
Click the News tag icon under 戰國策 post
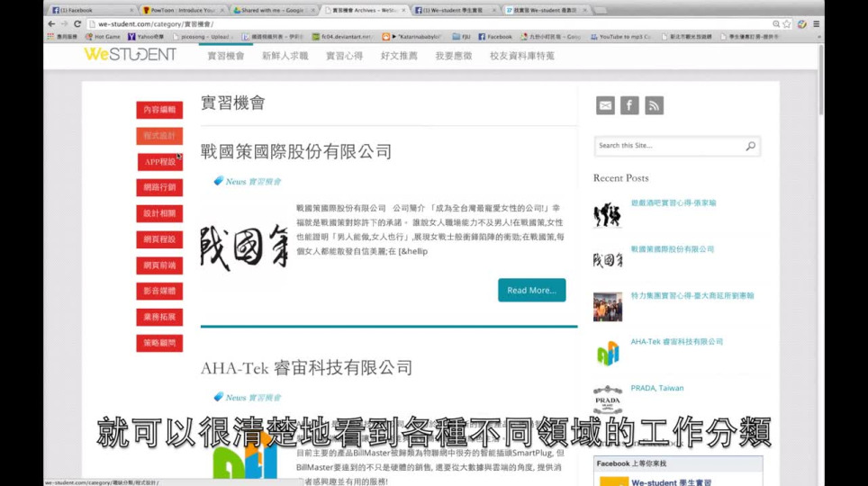coord(218,181)
